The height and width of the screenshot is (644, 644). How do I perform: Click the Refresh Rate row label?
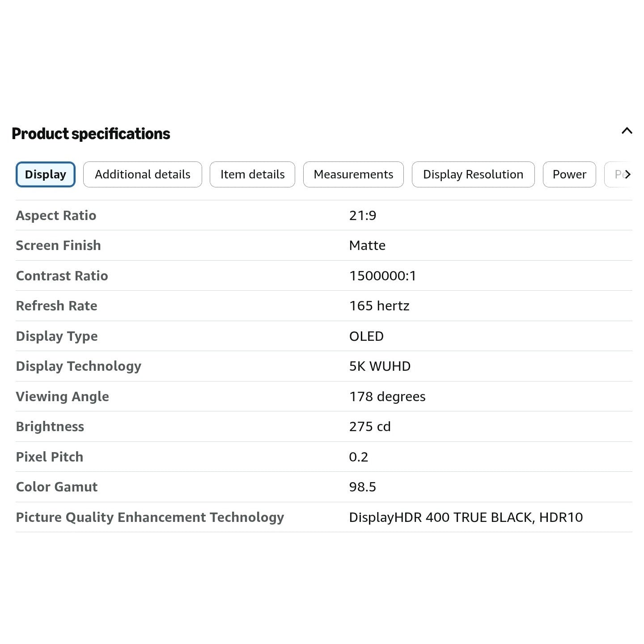click(x=56, y=306)
